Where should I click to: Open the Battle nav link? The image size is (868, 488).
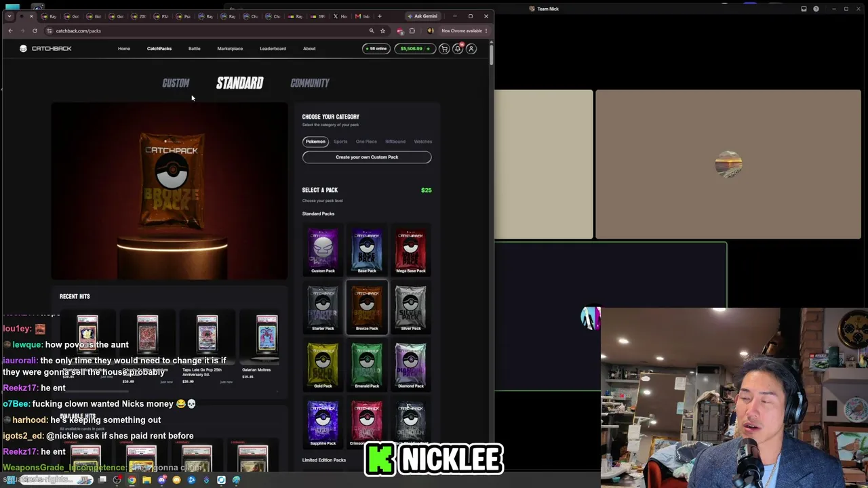click(x=195, y=49)
